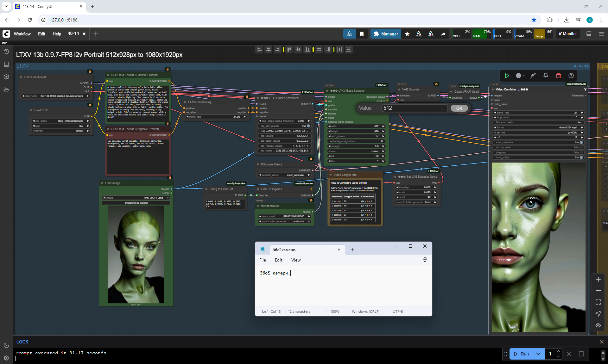Image resolution: width=608 pixels, height=364 pixels.
Task: Toggle dark theme moon icon
Action: 6,345
